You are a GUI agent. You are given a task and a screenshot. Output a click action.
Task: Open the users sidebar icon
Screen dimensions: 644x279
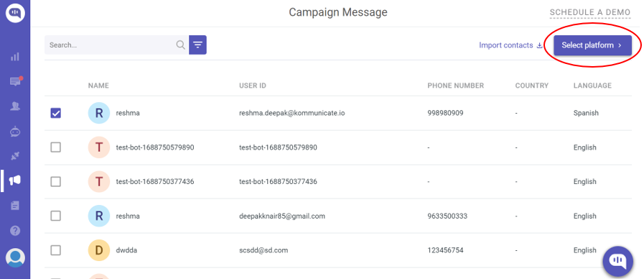[x=15, y=106]
